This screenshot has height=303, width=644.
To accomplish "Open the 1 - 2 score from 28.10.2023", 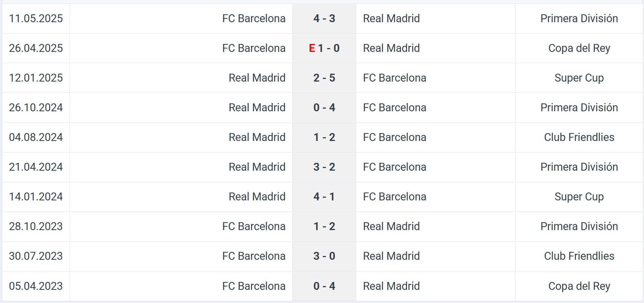I will coord(324,226).
